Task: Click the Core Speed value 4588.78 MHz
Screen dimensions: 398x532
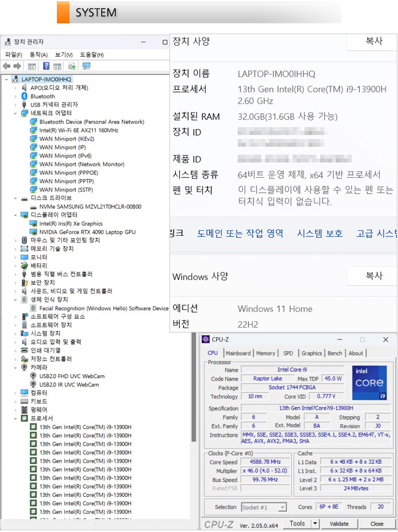Action: click(266, 462)
